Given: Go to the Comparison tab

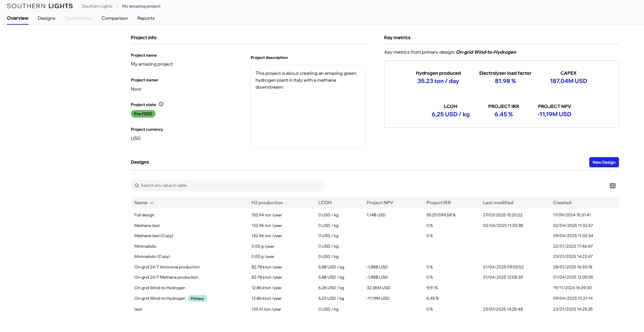Looking at the screenshot, I should click(x=115, y=18).
